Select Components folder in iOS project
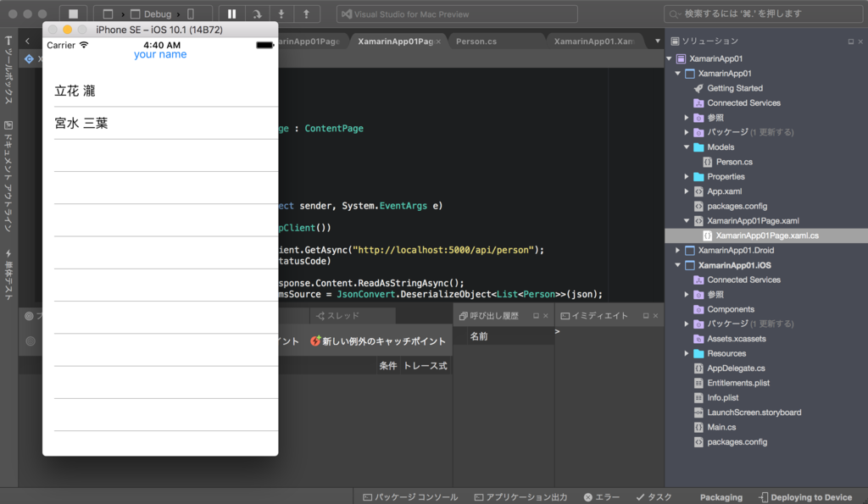This screenshot has width=868, height=504. [x=730, y=309]
